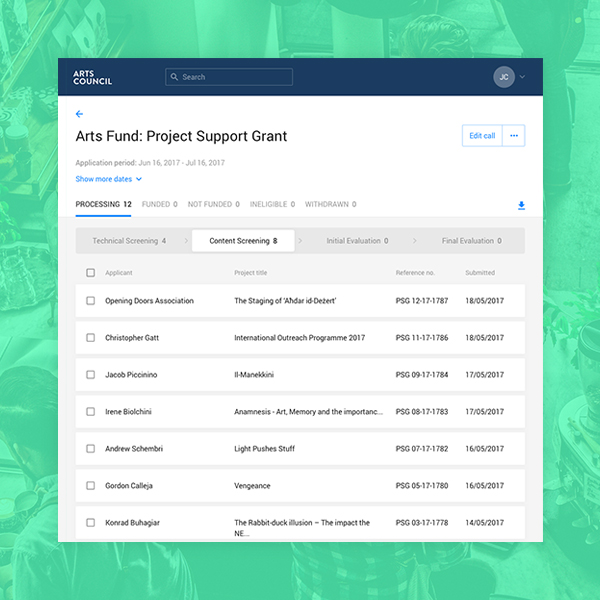Go to the Initial Evaluation stage
This screenshot has height=600, width=600.
click(357, 241)
